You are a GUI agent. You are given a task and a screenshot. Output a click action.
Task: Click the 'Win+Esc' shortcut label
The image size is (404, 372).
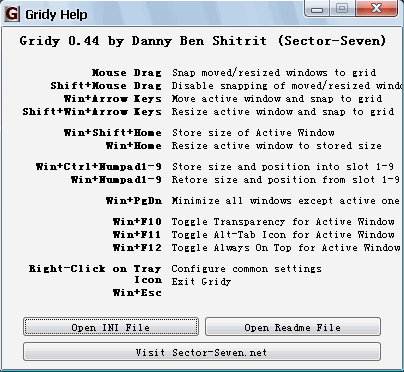(137, 293)
